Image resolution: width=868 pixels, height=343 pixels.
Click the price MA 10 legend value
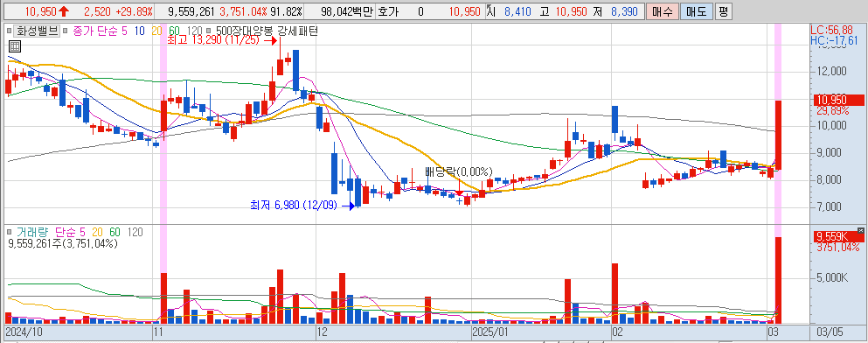[141, 31]
